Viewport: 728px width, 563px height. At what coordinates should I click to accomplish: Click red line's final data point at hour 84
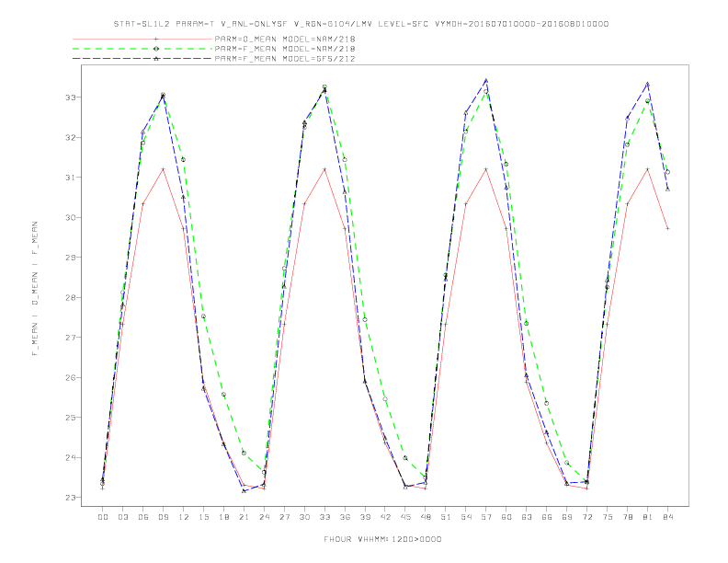(667, 228)
